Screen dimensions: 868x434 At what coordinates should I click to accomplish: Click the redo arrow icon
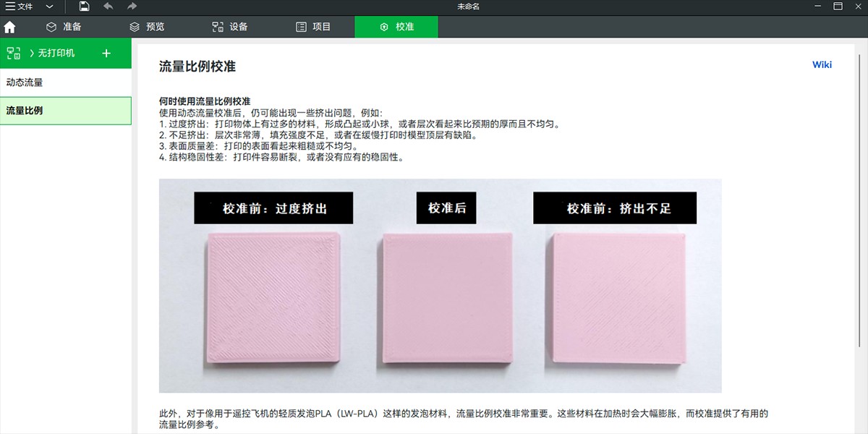point(130,7)
